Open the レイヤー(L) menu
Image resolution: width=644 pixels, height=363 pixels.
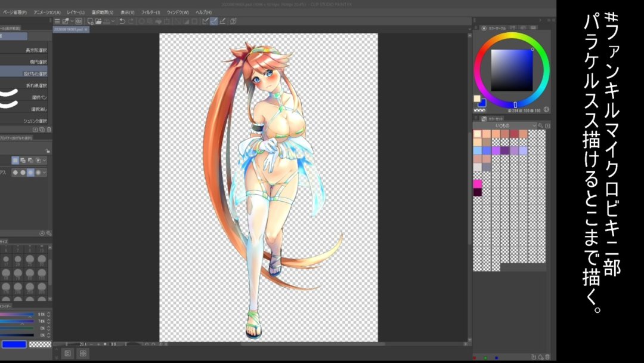pyautogui.click(x=76, y=13)
